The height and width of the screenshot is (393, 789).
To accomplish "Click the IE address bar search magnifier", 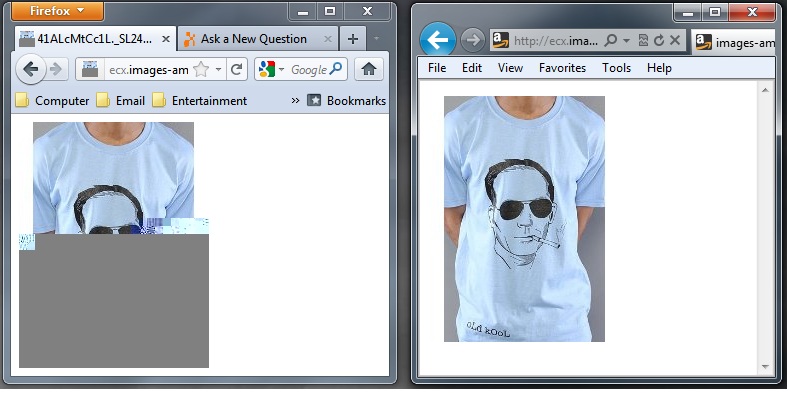I will click(x=610, y=40).
